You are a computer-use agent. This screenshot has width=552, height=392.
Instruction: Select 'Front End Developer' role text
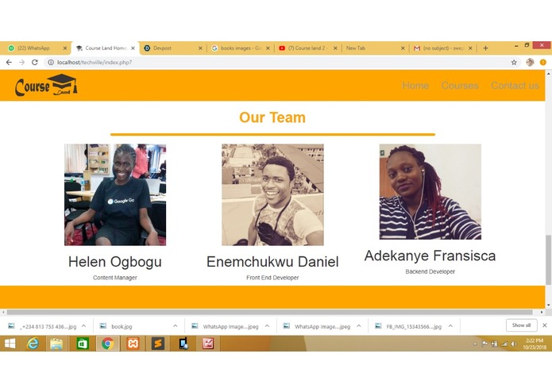(272, 278)
